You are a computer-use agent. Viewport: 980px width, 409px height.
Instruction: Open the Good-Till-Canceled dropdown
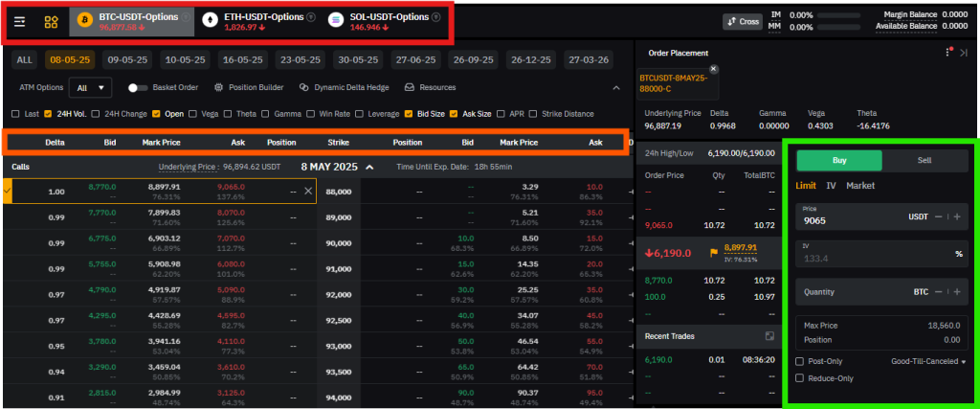[x=928, y=361]
